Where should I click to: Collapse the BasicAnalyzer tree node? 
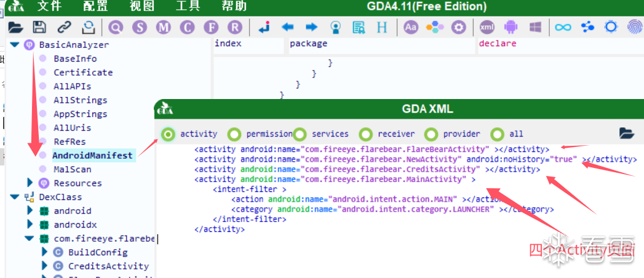point(15,45)
